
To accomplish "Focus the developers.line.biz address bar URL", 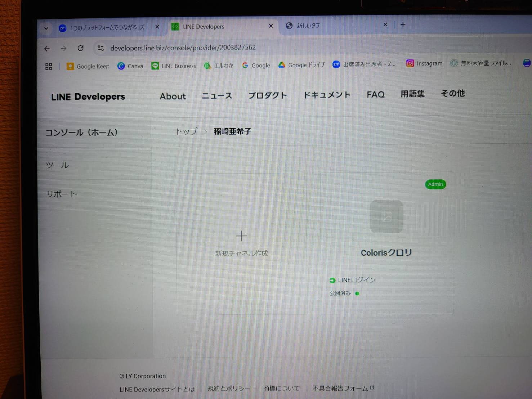I will tap(183, 48).
